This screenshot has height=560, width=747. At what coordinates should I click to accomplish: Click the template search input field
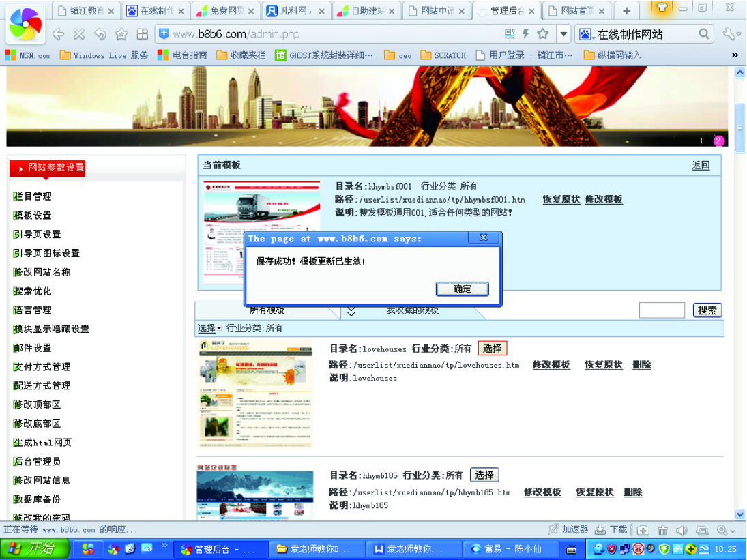tap(662, 310)
